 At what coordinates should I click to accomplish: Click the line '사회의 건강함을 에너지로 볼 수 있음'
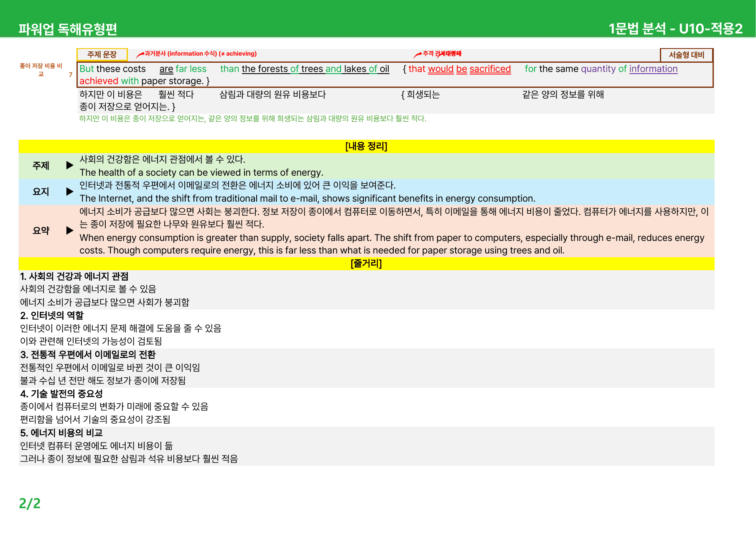coord(88,289)
